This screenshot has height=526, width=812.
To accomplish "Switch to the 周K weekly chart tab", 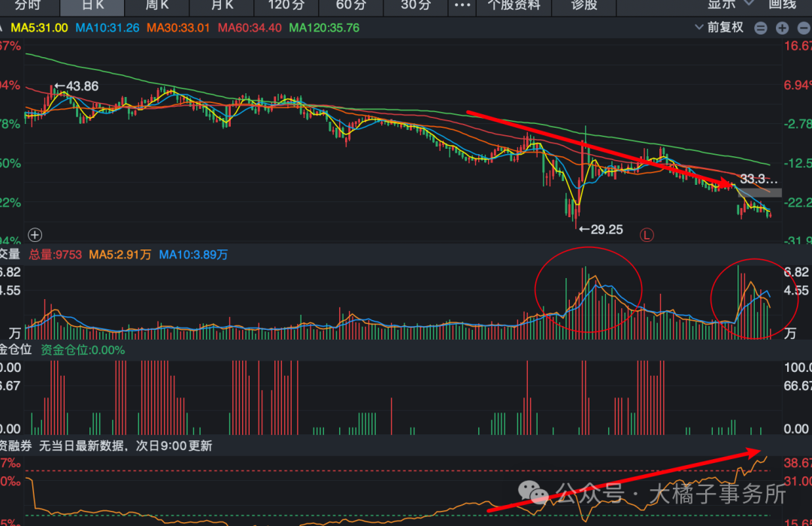I will (x=157, y=6).
